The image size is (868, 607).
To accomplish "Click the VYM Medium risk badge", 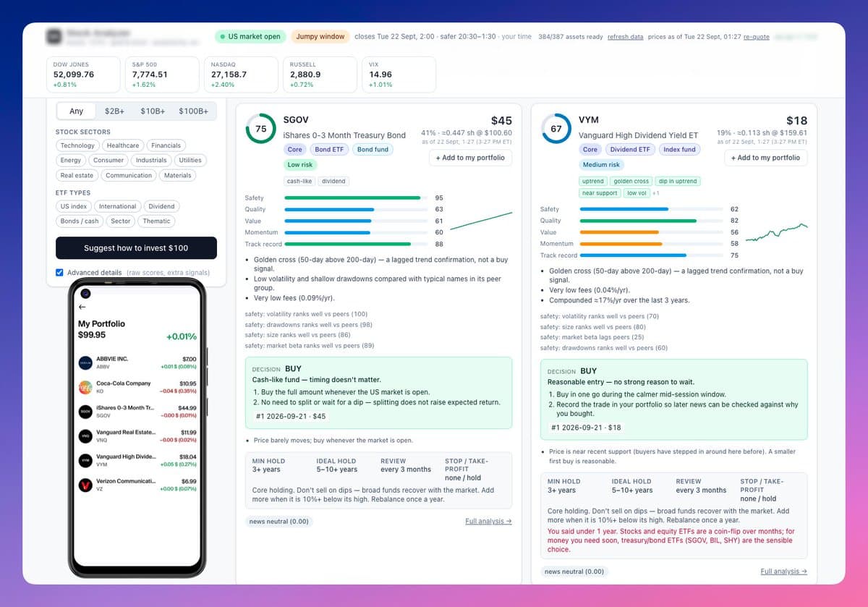I will [x=600, y=165].
